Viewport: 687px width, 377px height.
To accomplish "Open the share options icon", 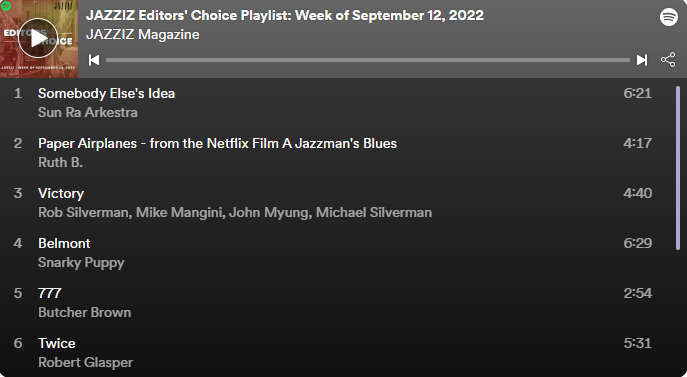I will pyautogui.click(x=668, y=60).
